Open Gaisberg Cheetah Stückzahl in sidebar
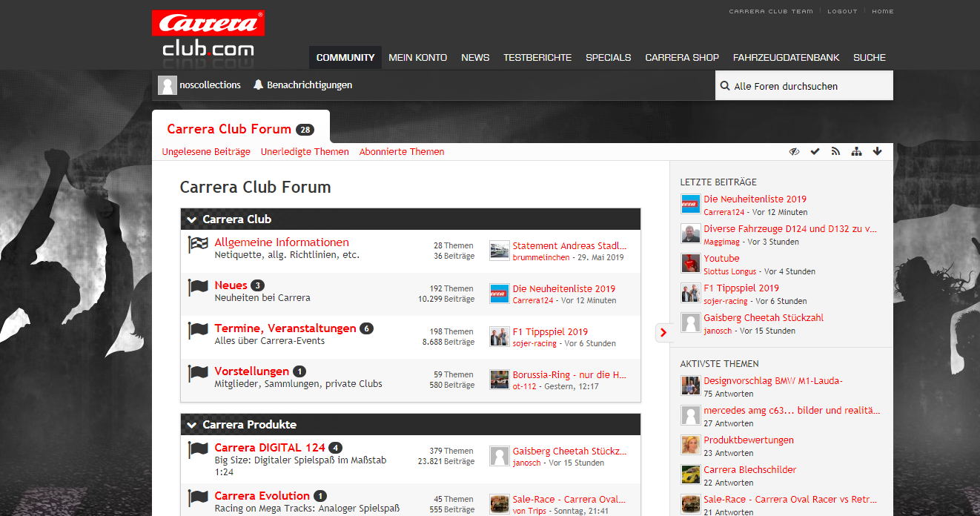This screenshot has width=980, height=516. 764,317
